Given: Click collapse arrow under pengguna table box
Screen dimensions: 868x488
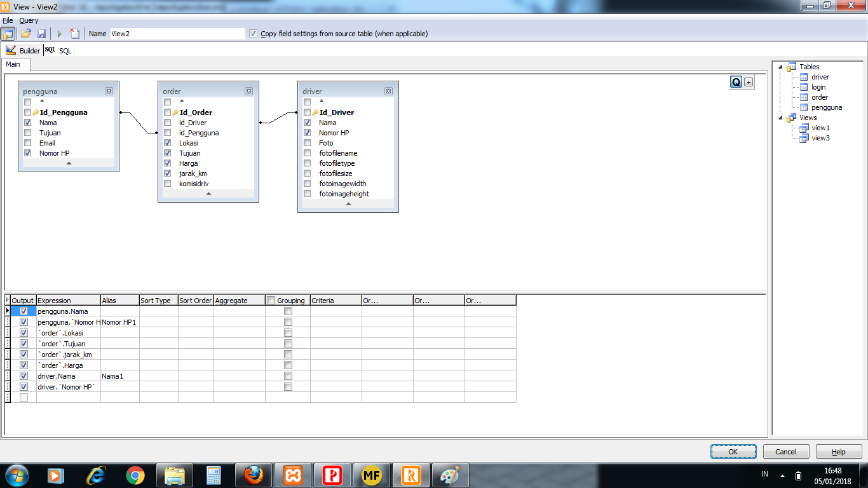Looking at the screenshot, I should click(x=69, y=163).
